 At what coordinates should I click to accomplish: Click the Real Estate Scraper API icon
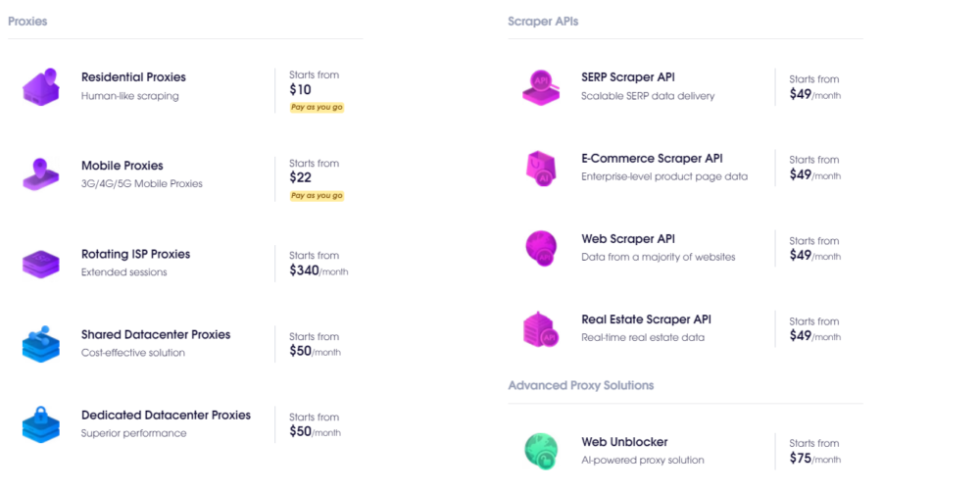[541, 328]
